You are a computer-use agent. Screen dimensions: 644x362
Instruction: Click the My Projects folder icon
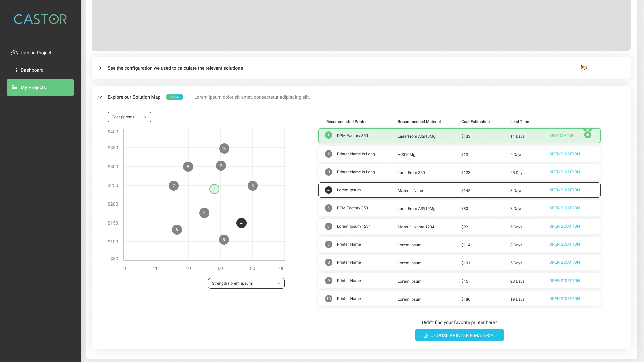[x=14, y=87]
